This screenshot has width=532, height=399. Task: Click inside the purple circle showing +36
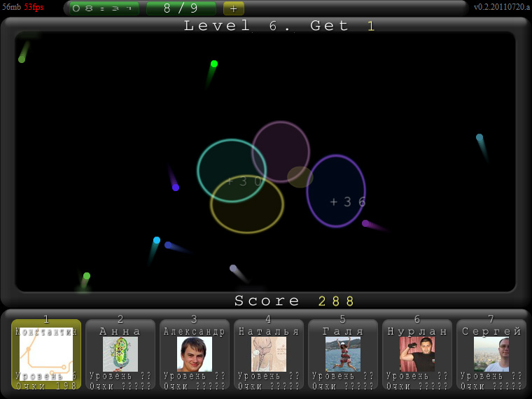(336, 191)
